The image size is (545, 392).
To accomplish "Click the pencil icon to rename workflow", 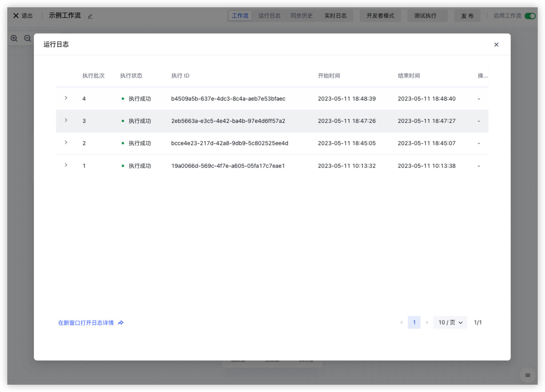I will click(90, 16).
